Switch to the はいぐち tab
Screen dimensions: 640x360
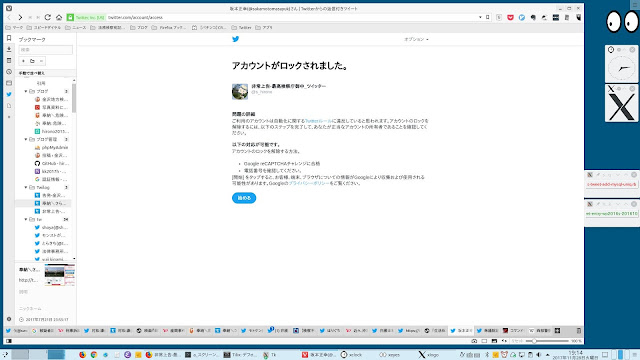tap(330, 331)
